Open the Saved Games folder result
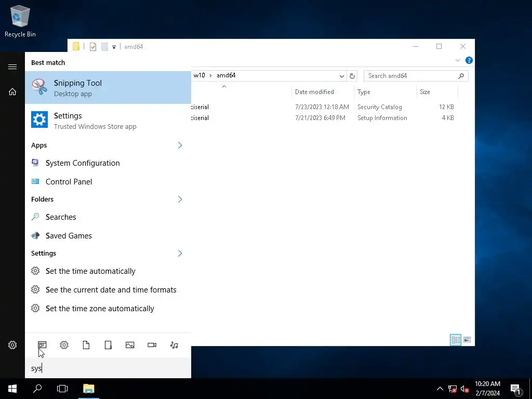Viewport: 532px width, 399px height. point(108,235)
